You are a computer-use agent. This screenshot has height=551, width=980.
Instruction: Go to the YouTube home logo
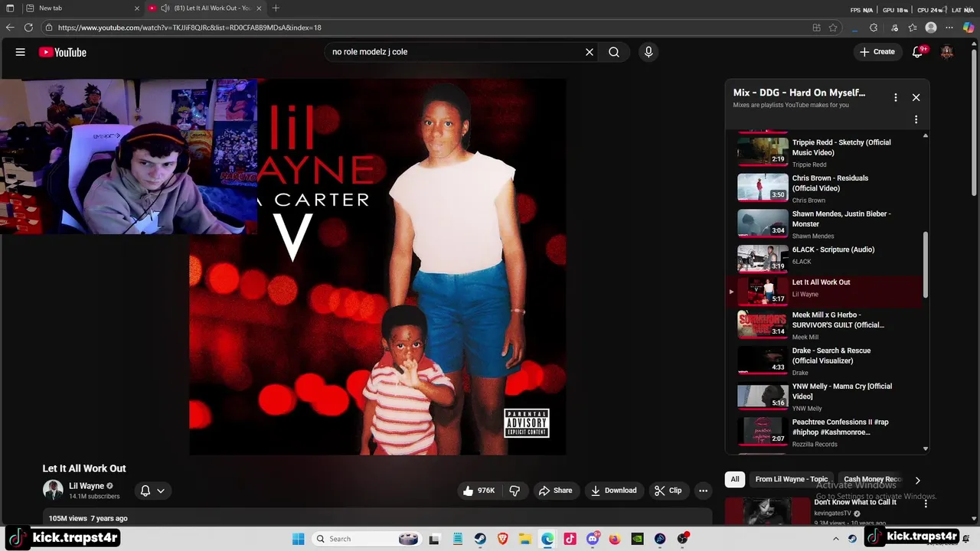pos(63,52)
